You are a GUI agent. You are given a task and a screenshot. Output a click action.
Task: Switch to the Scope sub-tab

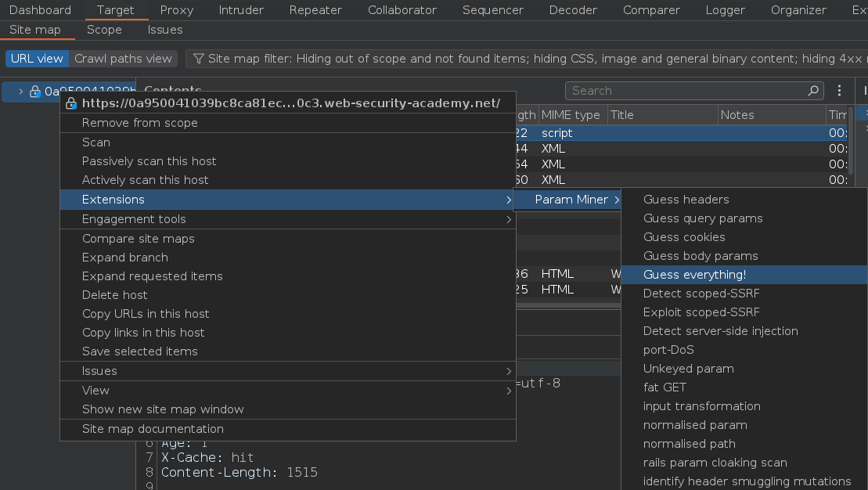[x=104, y=30]
